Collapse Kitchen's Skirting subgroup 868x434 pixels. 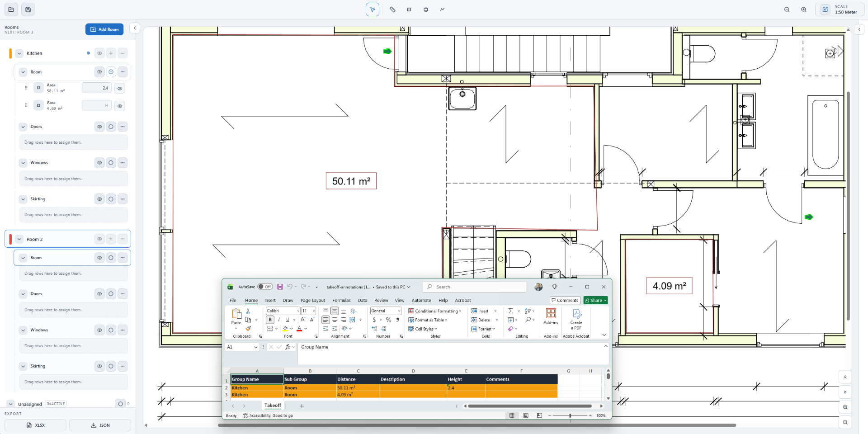tap(23, 199)
